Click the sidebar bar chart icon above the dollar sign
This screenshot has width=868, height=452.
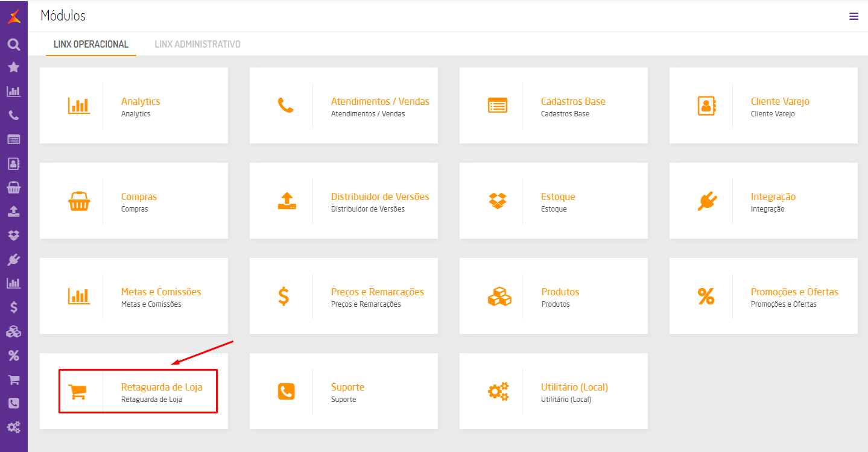pyautogui.click(x=13, y=283)
